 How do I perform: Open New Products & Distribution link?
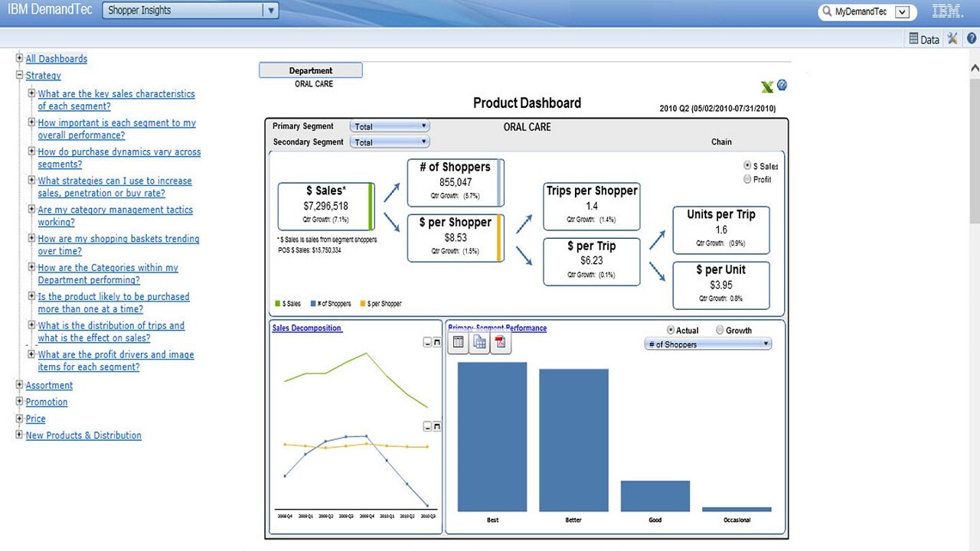(x=83, y=435)
